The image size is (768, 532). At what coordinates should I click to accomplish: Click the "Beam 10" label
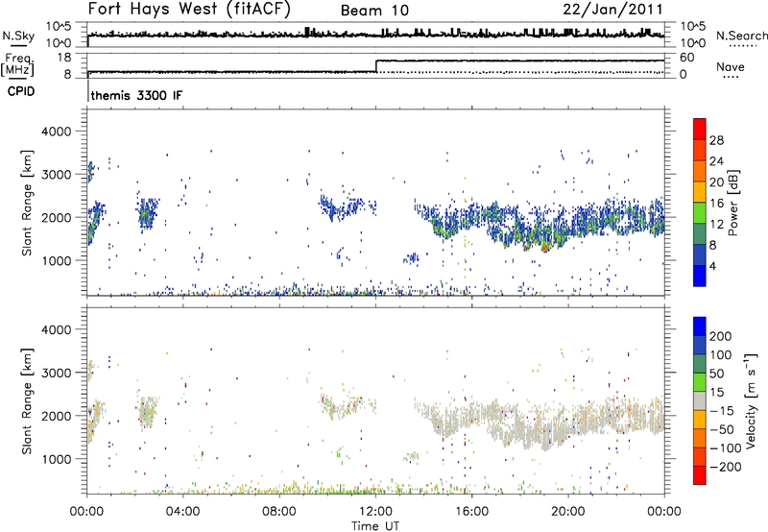pyautogui.click(x=374, y=11)
